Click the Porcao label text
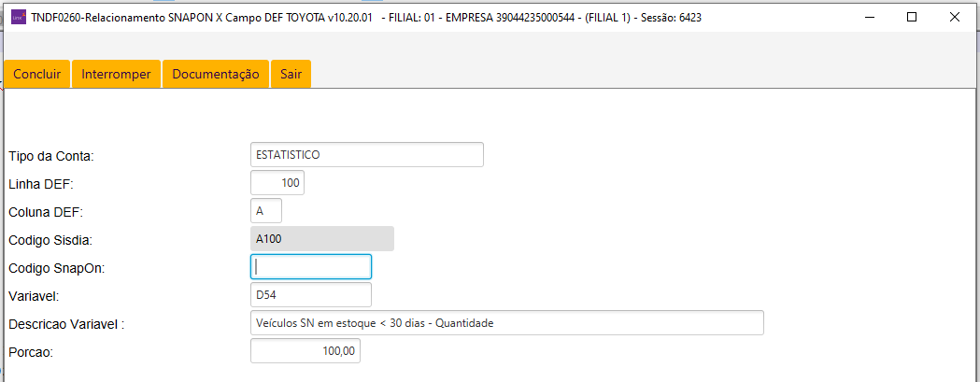Viewport: 980px width, 382px height. point(32,352)
